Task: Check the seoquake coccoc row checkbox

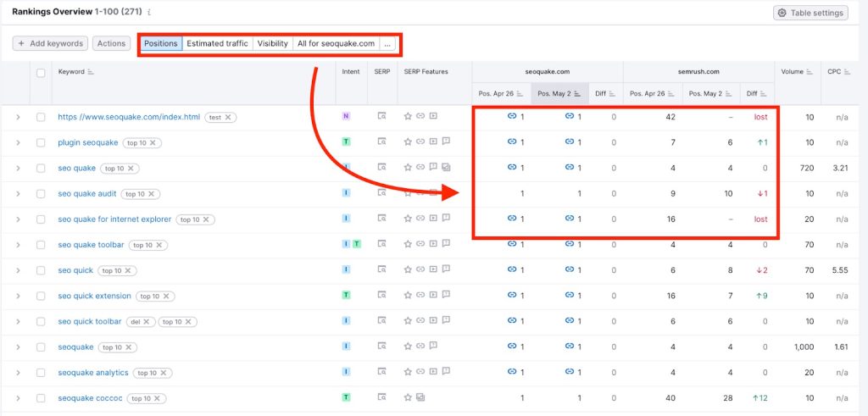Action: pos(41,397)
